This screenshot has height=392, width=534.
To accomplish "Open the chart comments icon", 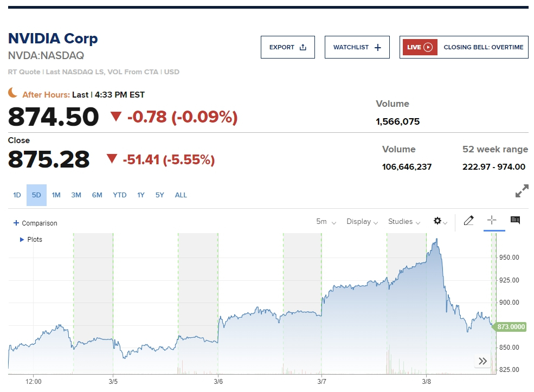I will click(x=515, y=220).
